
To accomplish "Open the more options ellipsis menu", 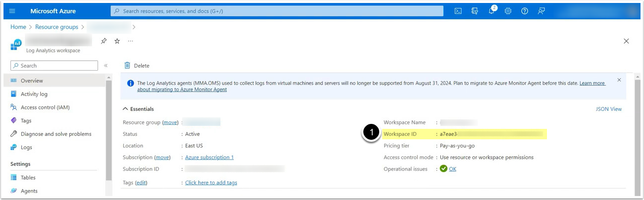I will (x=130, y=41).
